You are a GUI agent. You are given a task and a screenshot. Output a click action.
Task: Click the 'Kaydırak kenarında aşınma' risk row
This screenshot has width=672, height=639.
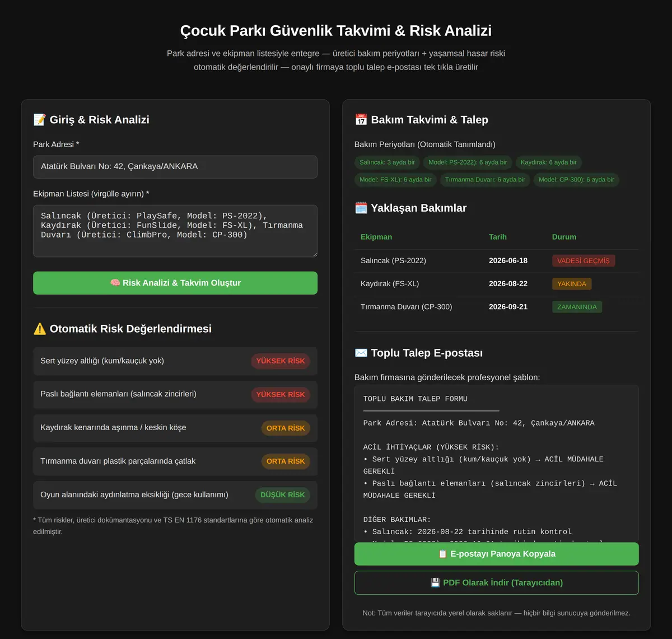point(175,428)
